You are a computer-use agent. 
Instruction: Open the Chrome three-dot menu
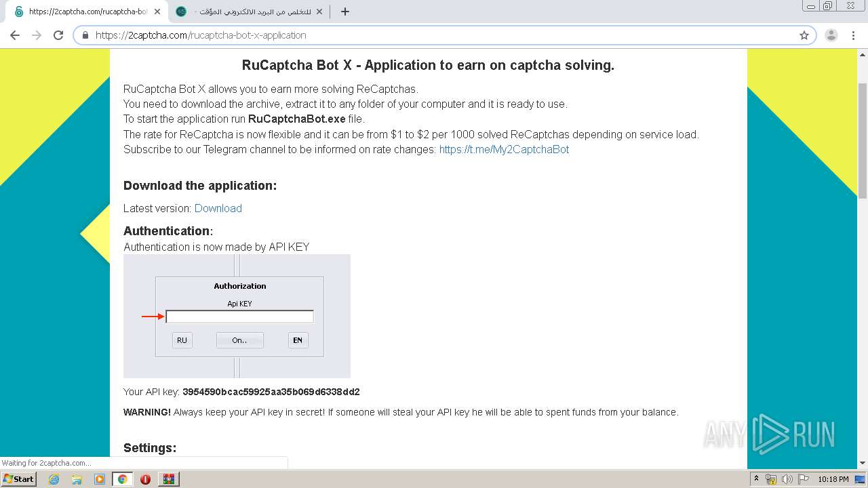854,35
